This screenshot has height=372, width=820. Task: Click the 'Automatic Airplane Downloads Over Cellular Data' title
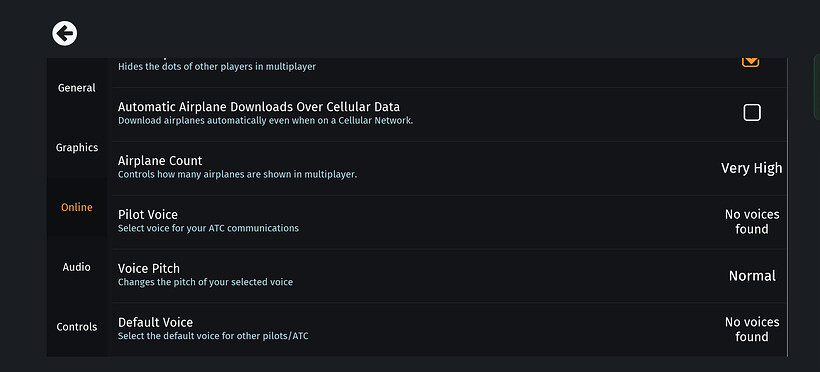coord(259,107)
